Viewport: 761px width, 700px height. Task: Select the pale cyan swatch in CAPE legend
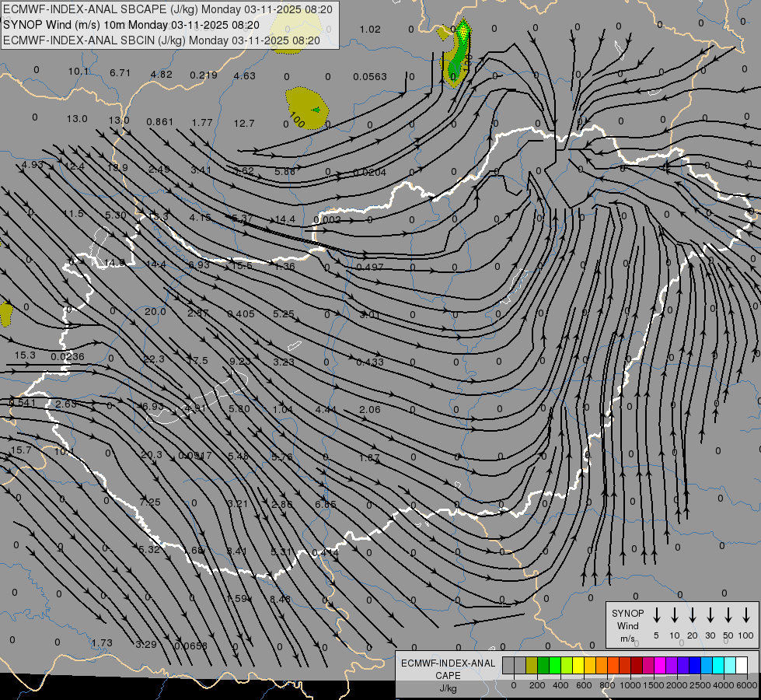(x=729, y=666)
